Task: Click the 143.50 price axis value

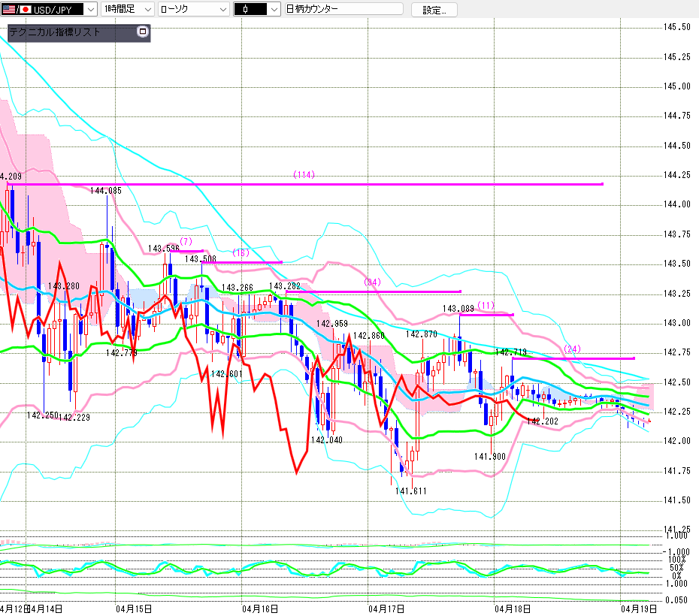Action: coord(676,264)
